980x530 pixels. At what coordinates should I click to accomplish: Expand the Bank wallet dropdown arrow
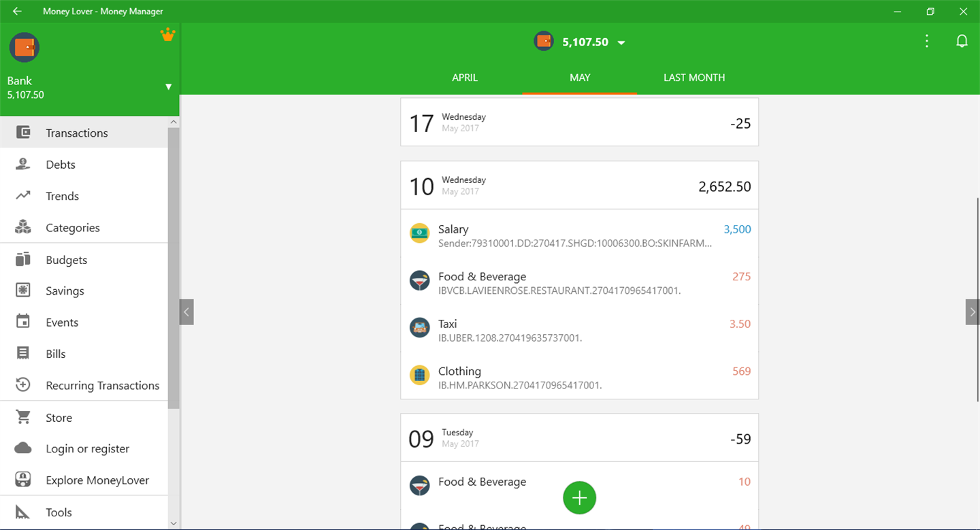click(x=168, y=87)
